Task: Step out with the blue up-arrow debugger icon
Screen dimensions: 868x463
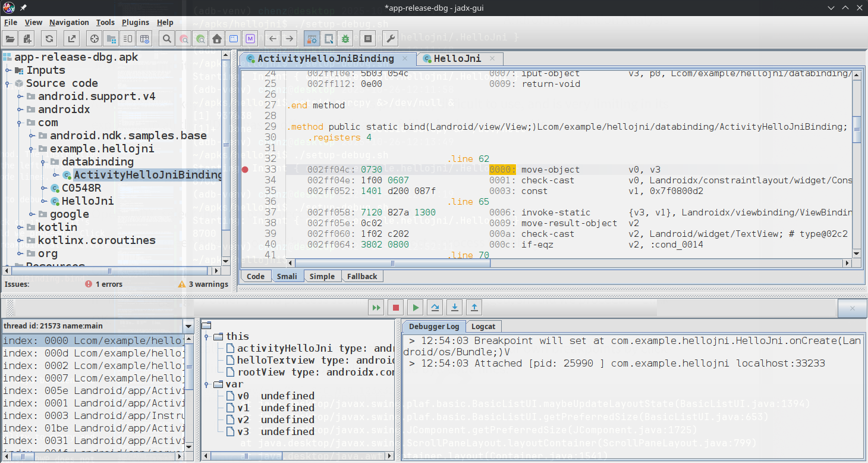Action: [474, 307]
